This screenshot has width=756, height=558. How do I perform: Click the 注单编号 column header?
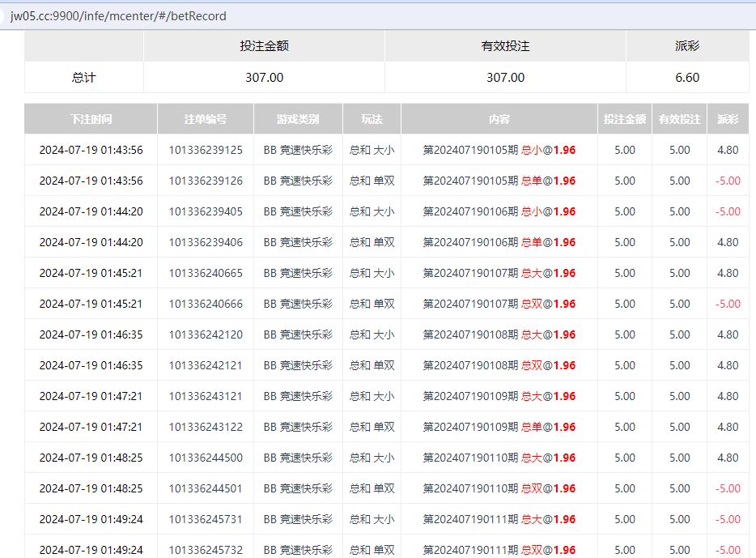[x=206, y=119]
